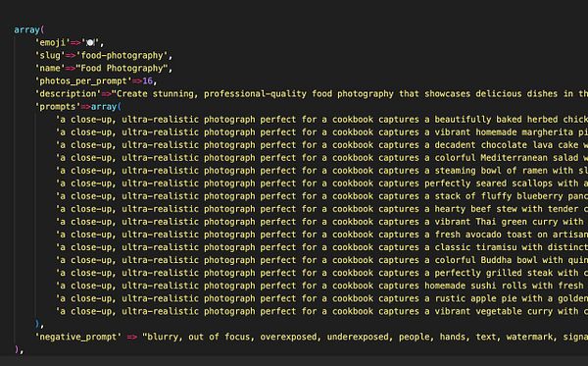Click the prompt line about Mediterranean salad

[321, 158]
